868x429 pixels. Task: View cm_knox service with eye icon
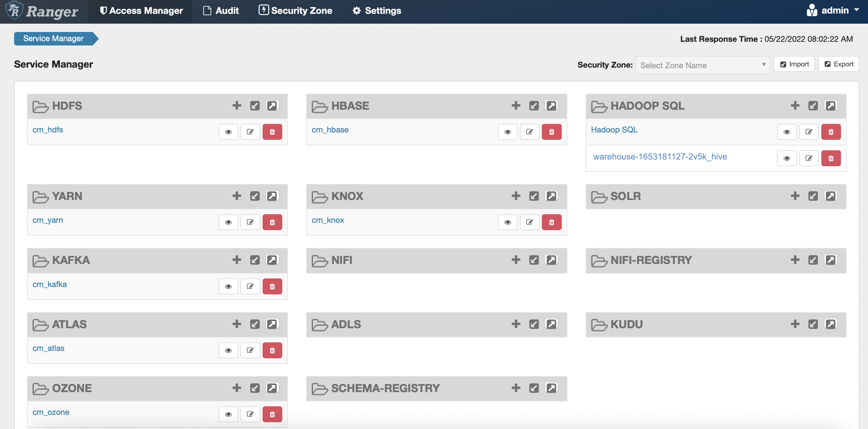click(x=507, y=222)
